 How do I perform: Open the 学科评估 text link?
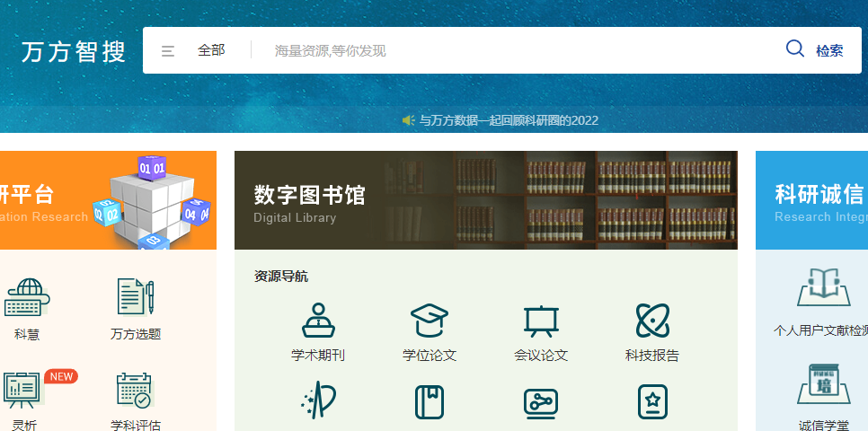point(136,425)
